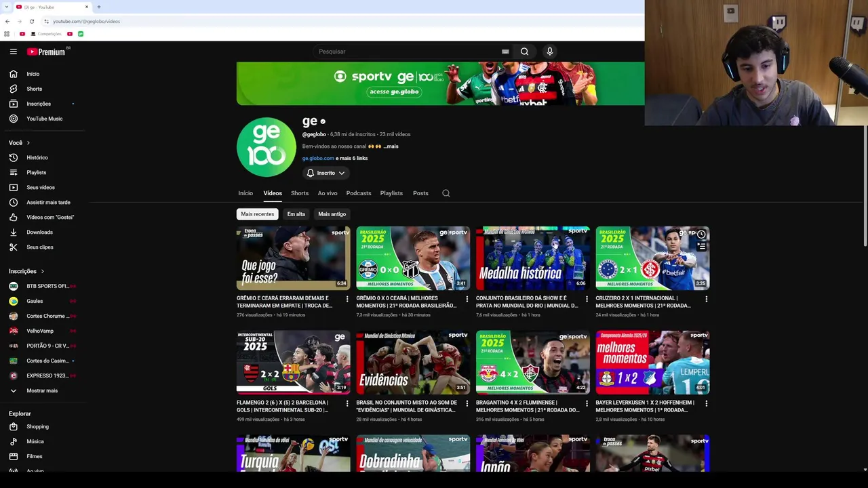The height and width of the screenshot is (488, 868).
Task: Click the YouTube Premium logo
Action: [x=47, y=52]
